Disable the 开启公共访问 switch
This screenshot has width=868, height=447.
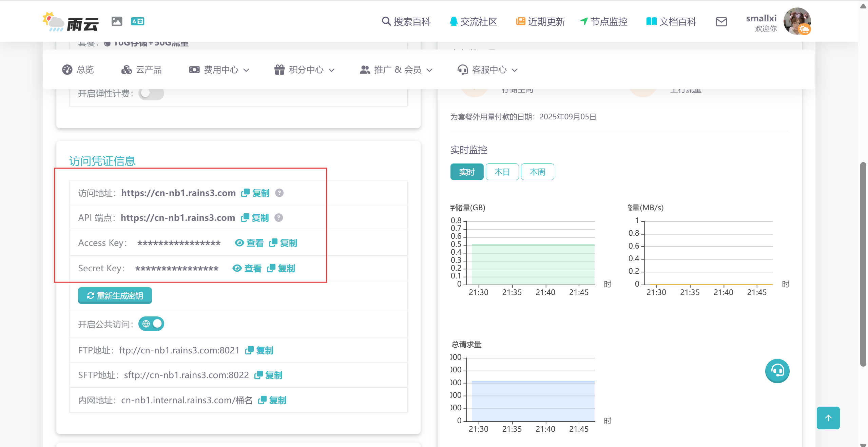click(151, 324)
